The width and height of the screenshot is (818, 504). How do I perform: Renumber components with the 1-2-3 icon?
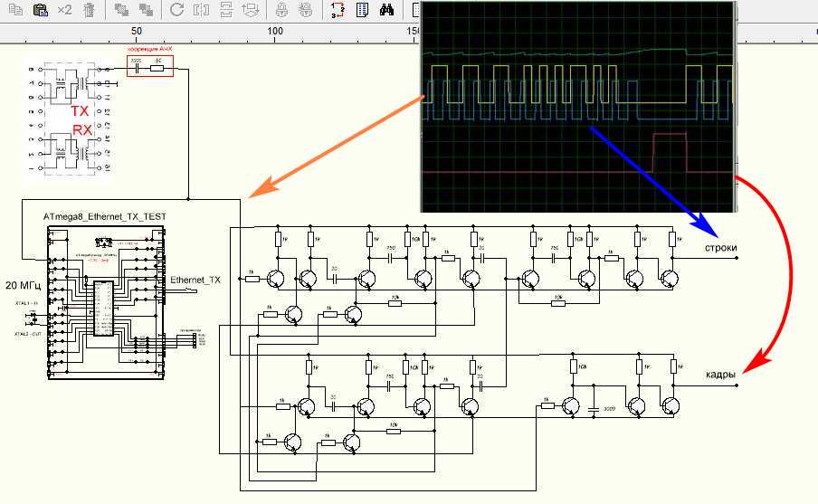(x=337, y=11)
